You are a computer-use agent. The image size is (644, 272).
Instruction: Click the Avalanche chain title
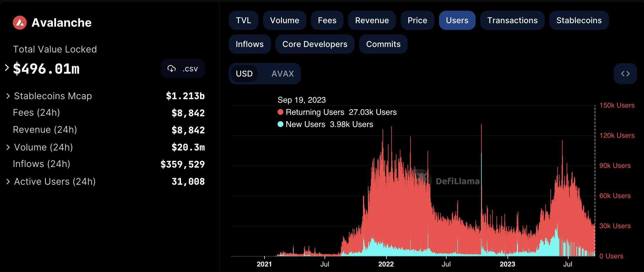click(62, 23)
